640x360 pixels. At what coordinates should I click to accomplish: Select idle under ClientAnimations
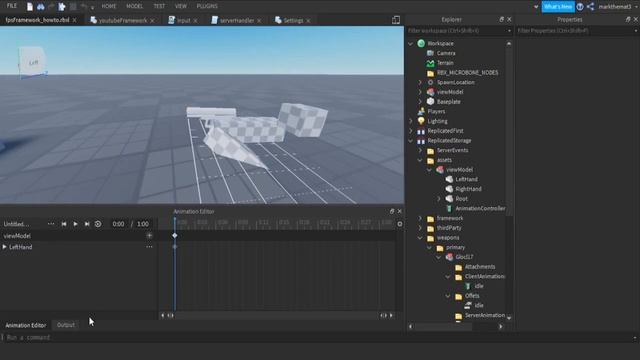coord(479,286)
